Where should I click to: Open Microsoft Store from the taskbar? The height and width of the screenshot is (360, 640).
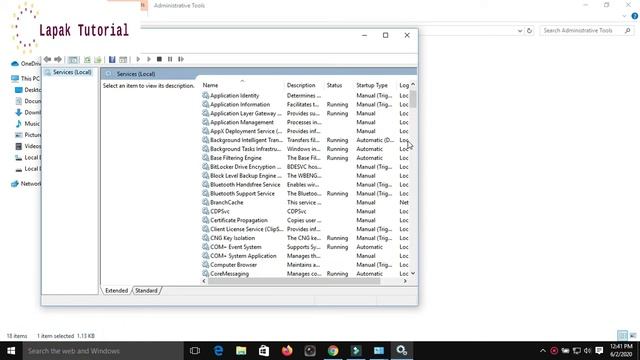(264, 351)
